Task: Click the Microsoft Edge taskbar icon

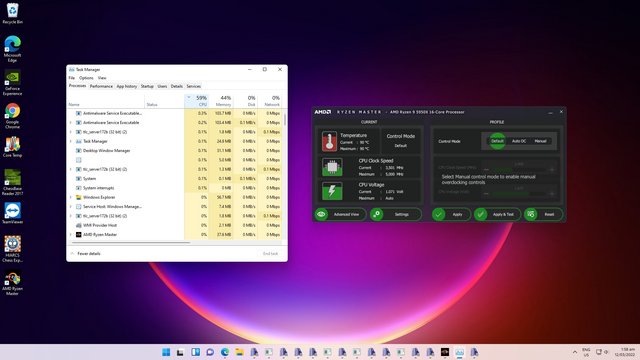Action: tap(225, 352)
